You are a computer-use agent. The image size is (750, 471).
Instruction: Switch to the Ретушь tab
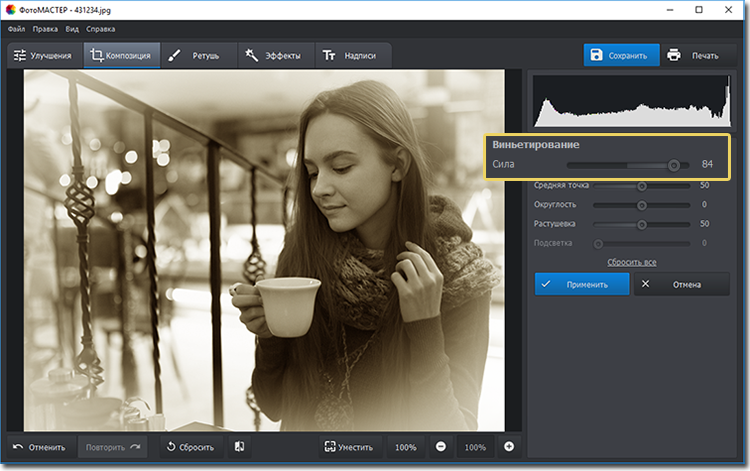(x=199, y=56)
